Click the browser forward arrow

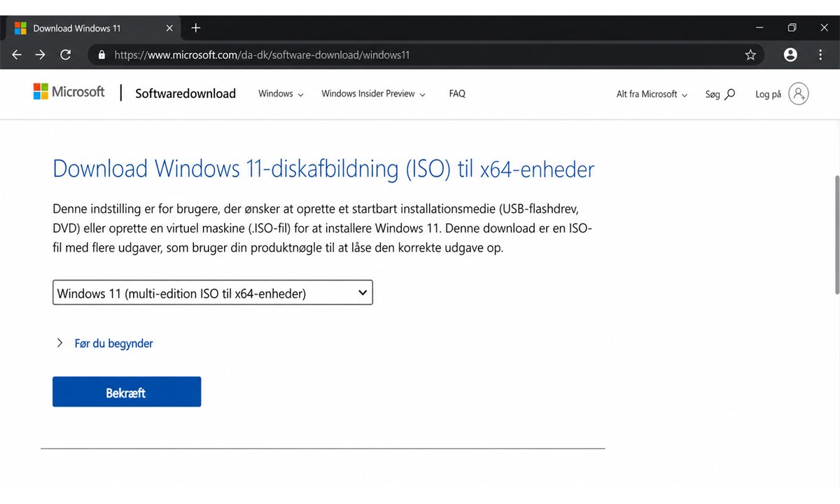point(41,55)
